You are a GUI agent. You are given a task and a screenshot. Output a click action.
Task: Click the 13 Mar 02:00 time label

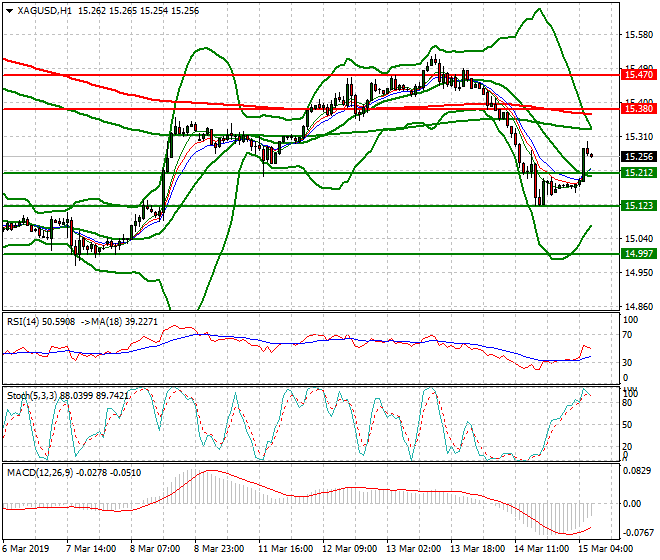[x=413, y=549]
